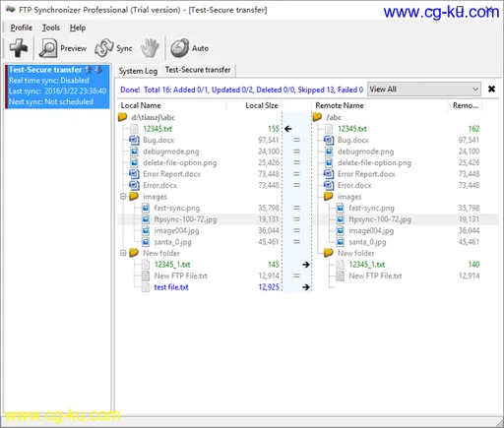504x428 pixels.
Task: Open the Profile menu
Action: [x=22, y=28]
